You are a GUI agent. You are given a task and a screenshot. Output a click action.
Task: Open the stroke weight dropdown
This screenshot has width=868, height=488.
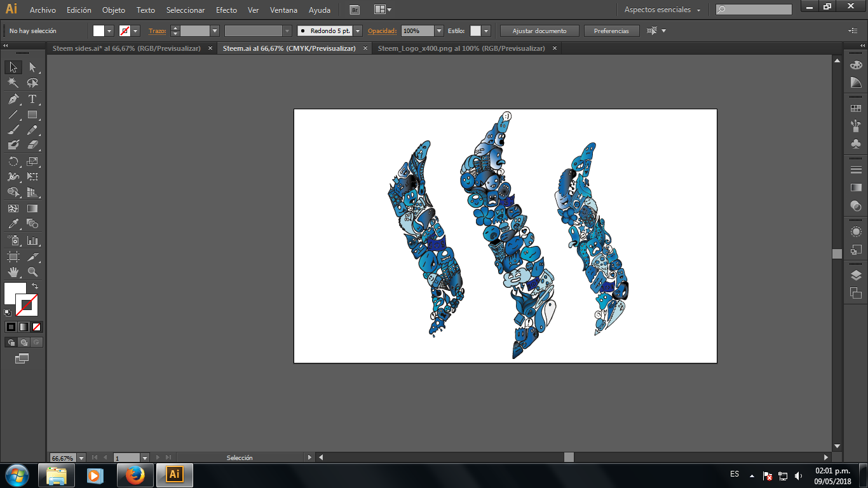point(215,30)
